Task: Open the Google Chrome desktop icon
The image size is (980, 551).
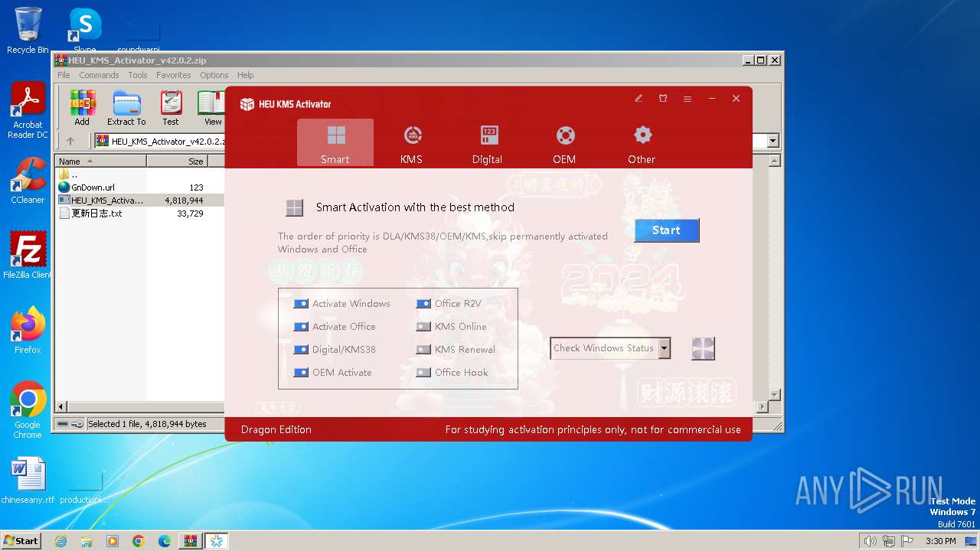Action: [28, 410]
